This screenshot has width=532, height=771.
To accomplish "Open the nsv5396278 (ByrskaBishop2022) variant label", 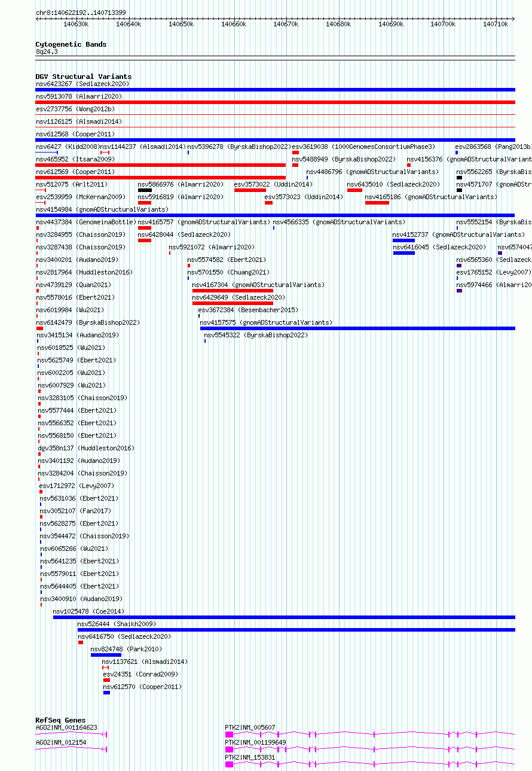I will pyautogui.click(x=239, y=147).
